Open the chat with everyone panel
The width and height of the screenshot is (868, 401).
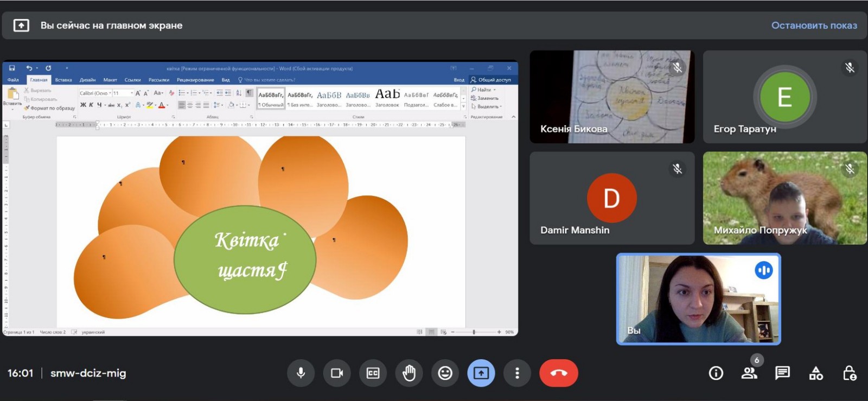coord(782,373)
